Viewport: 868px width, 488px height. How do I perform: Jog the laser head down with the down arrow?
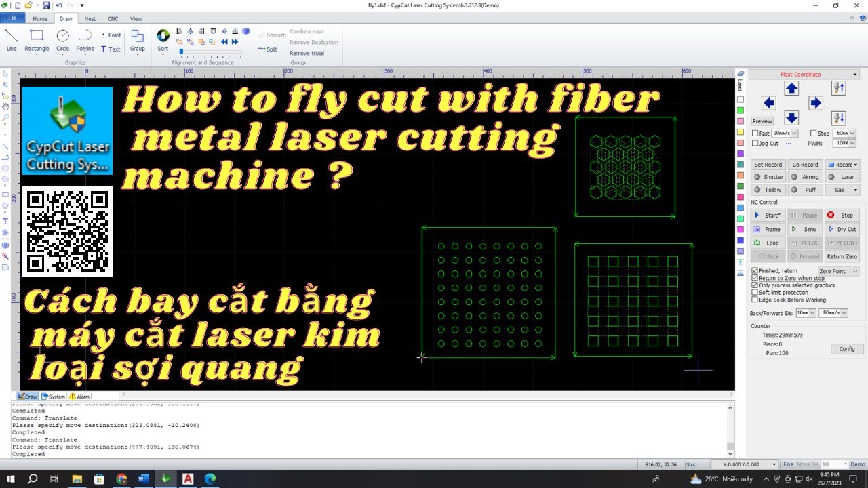(791, 118)
